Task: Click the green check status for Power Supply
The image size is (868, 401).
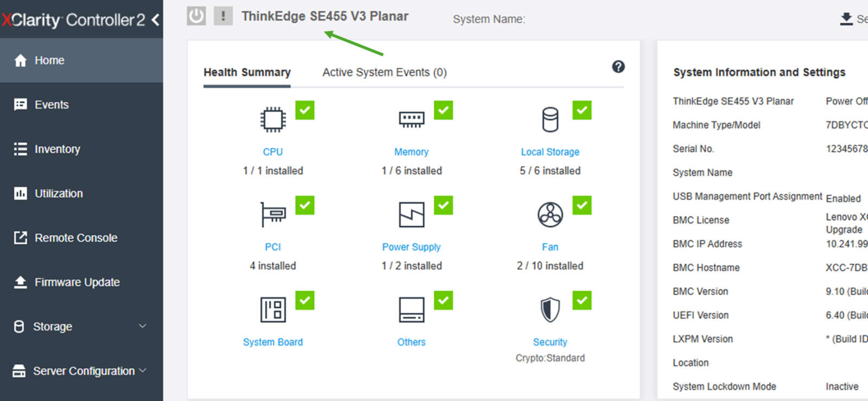Action: click(443, 205)
